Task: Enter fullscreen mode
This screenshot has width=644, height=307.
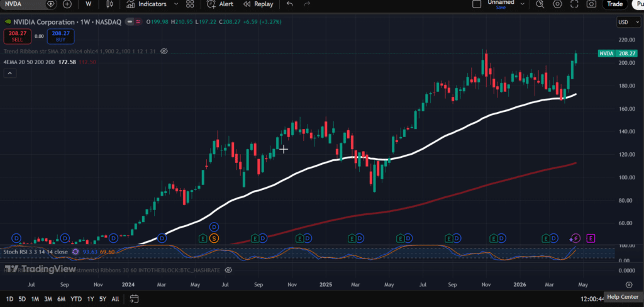Action: point(574,4)
